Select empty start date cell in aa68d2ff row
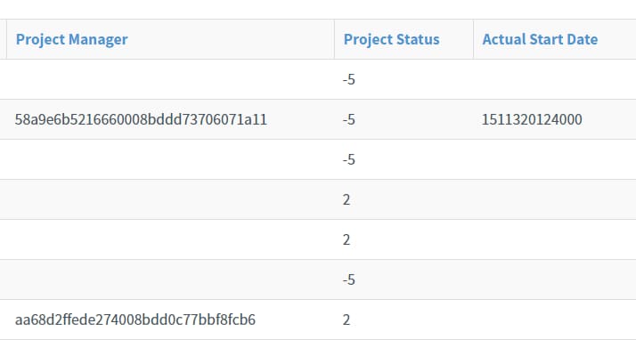This screenshot has width=636, height=364. pos(554,320)
